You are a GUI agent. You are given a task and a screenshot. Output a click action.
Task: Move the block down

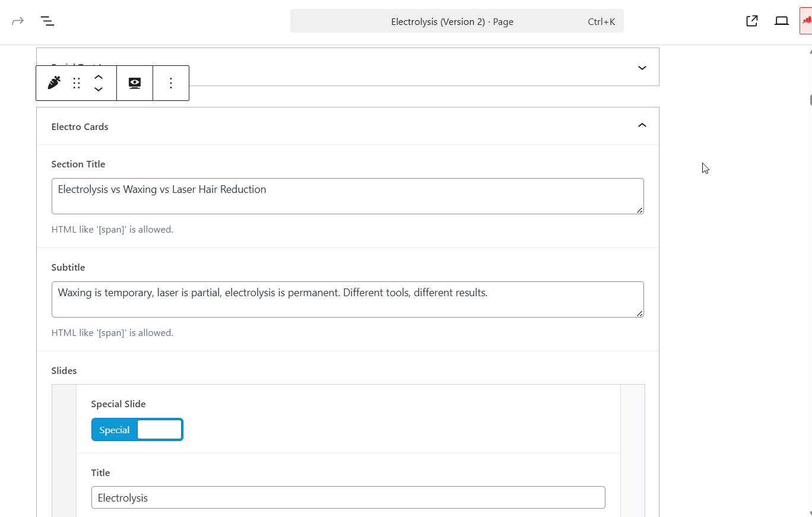[x=99, y=90]
